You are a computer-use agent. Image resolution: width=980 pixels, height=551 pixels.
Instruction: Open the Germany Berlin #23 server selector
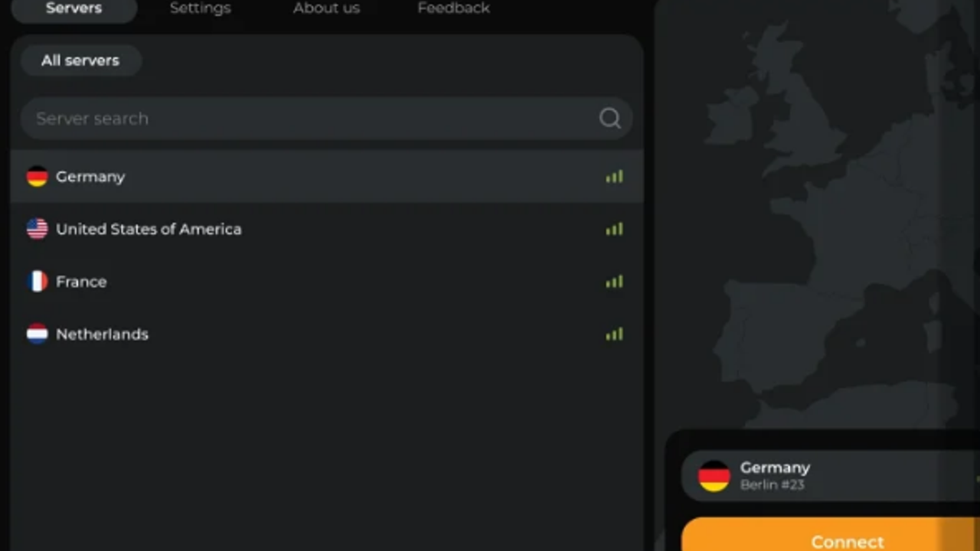[831, 476]
